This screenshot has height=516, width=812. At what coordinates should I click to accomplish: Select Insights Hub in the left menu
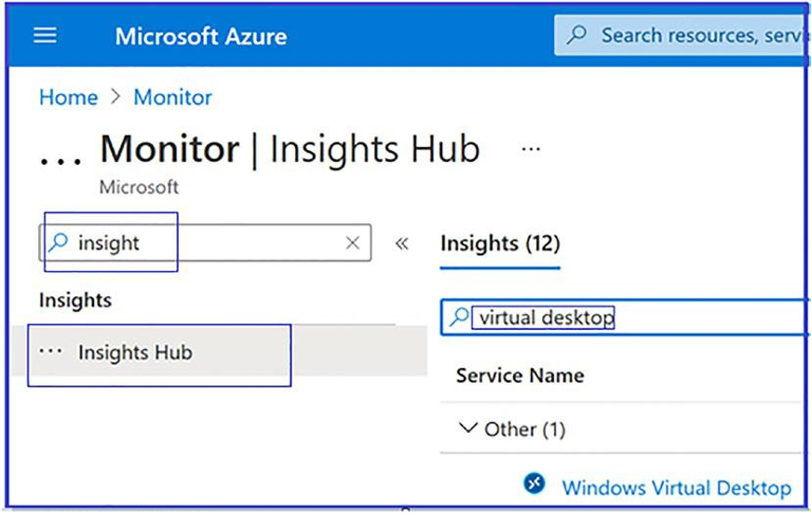click(x=220, y=351)
